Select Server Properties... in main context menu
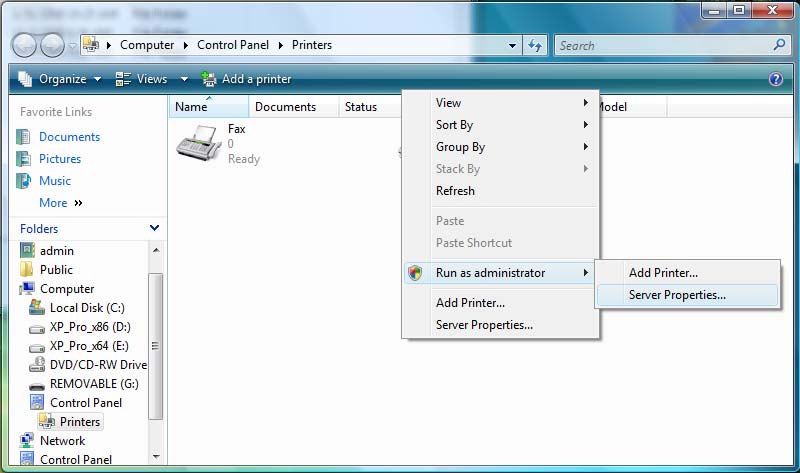 click(x=501, y=325)
